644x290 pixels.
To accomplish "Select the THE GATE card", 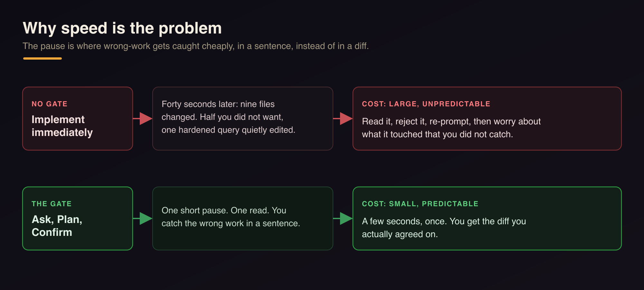I will [x=78, y=218].
